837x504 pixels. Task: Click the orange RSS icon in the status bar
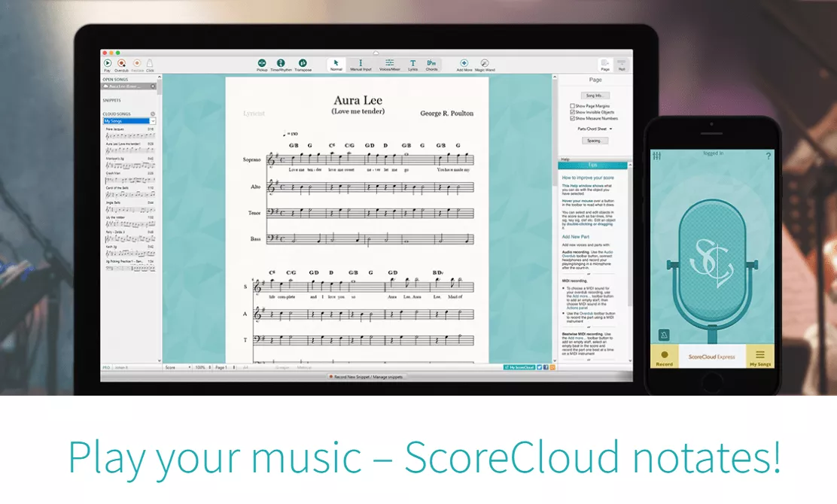coord(552,367)
